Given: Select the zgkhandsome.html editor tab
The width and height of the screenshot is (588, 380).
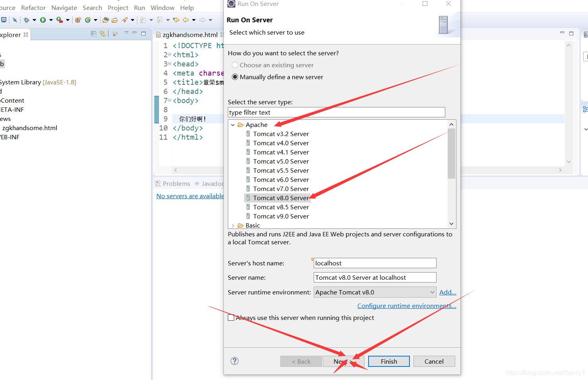Looking at the screenshot, I should (x=190, y=35).
